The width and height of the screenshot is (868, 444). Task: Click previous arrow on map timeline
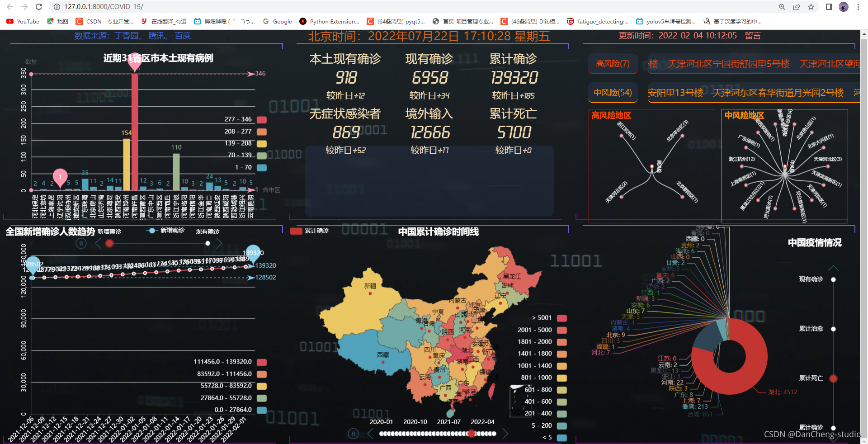point(370,434)
